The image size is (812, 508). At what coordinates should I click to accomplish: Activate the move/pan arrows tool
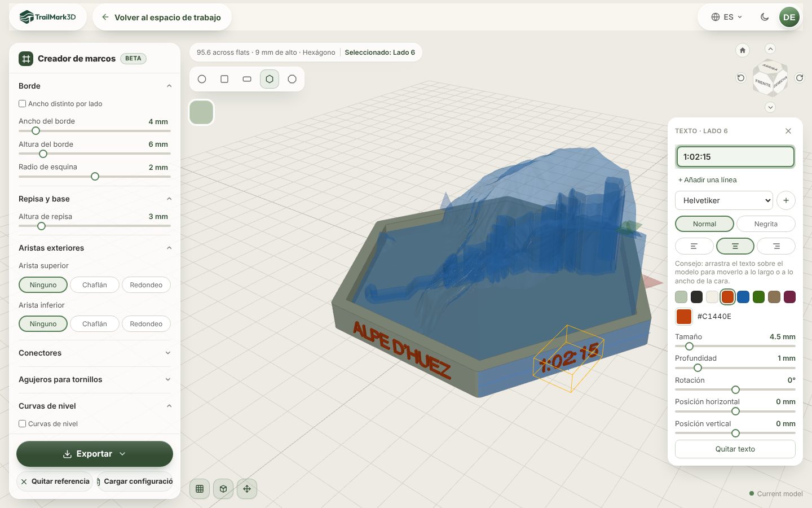click(x=247, y=489)
